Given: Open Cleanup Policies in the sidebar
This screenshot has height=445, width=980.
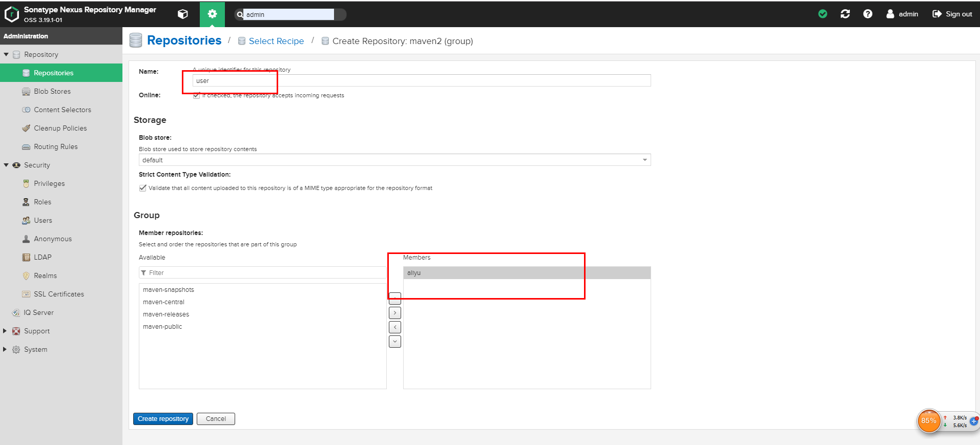Looking at the screenshot, I should point(61,128).
